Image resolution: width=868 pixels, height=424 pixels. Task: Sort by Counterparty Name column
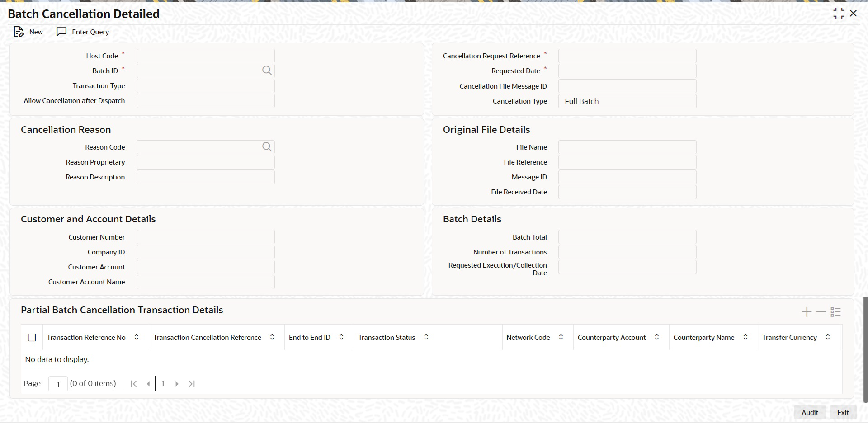point(745,337)
